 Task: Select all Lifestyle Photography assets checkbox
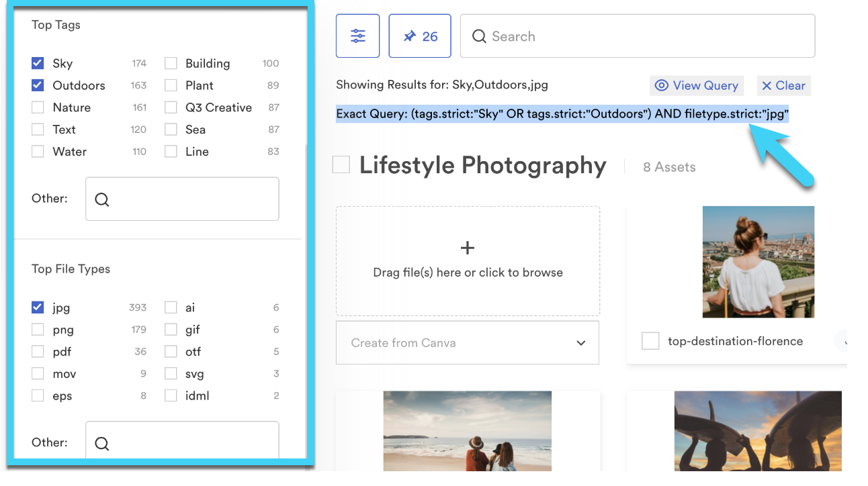341,165
